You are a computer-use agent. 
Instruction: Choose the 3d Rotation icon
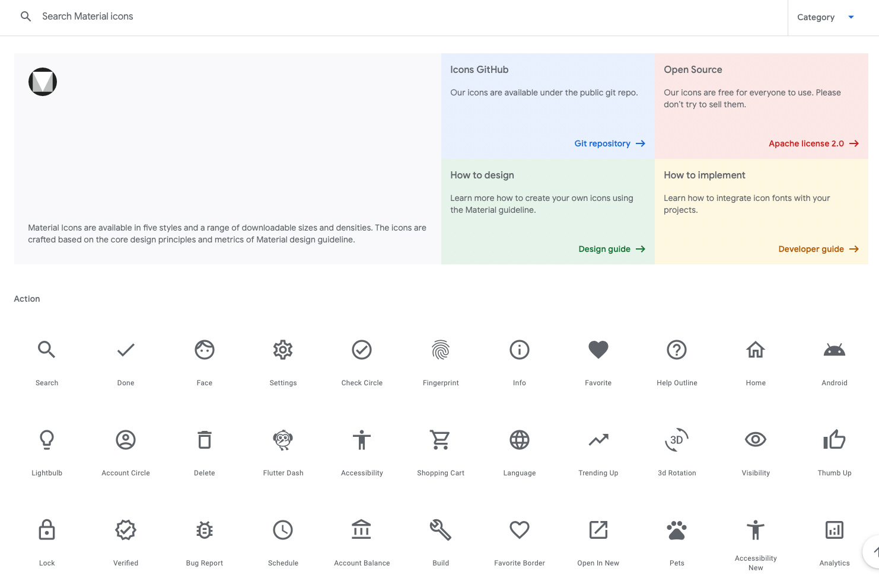(x=677, y=440)
